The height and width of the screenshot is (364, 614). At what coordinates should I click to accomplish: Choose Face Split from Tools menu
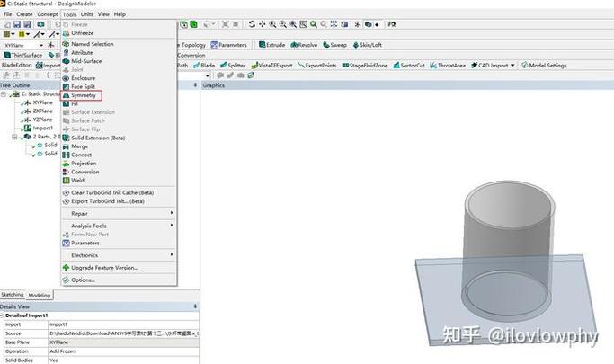click(x=83, y=87)
